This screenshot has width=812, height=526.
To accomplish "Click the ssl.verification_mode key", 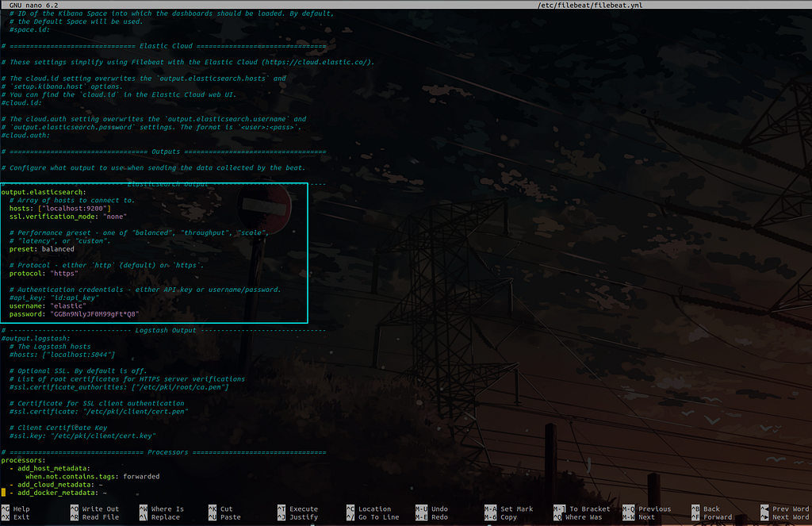I will (x=52, y=217).
